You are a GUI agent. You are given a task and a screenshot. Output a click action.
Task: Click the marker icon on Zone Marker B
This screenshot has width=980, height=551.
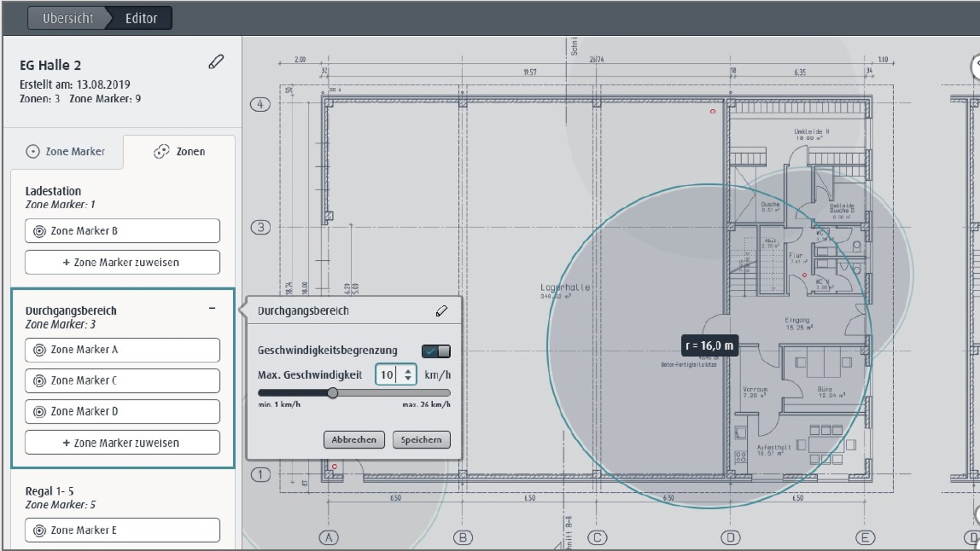[x=38, y=231]
